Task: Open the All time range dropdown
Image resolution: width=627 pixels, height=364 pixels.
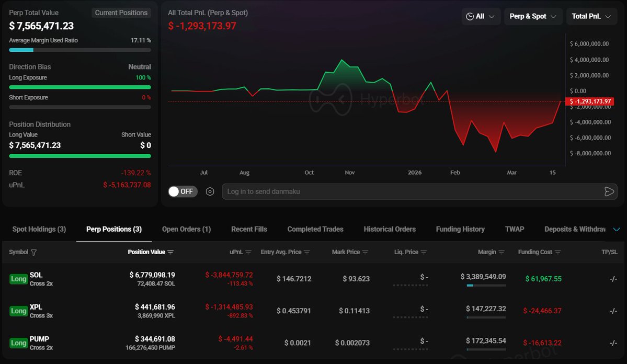Action: coord(481,16)
